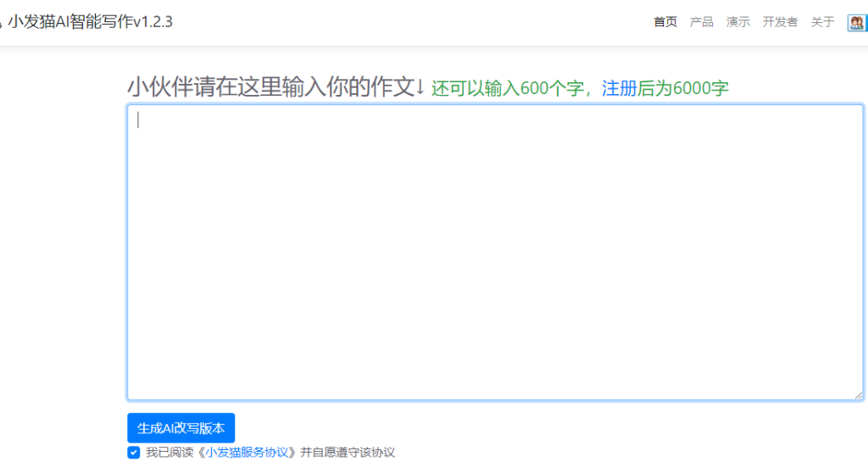Click the user avatar icon in navbar
Screen dimensions: 868x462
pos(857,23)
